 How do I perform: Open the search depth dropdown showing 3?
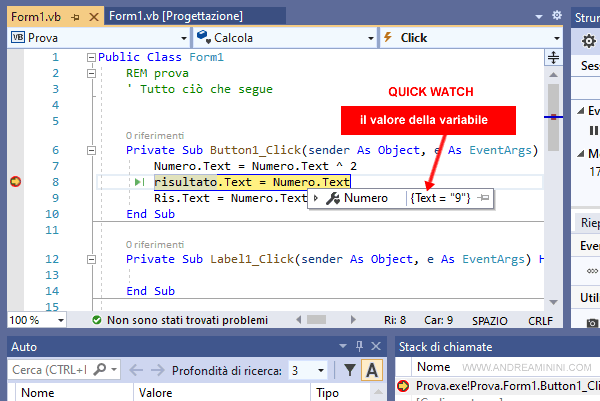pyautogui.click(x=305, y=370)
